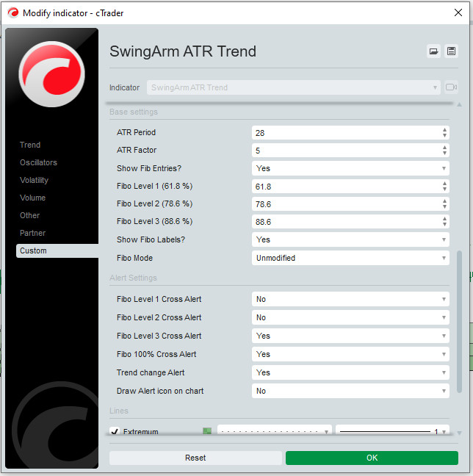
Task: Click the SwingArm ATR Trend title
Action: pos(183,51)
